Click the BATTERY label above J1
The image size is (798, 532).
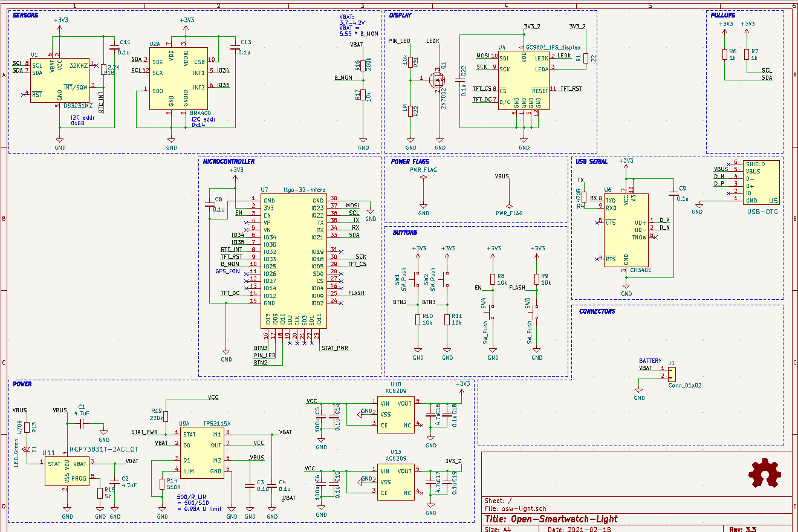tap(650, 360)
